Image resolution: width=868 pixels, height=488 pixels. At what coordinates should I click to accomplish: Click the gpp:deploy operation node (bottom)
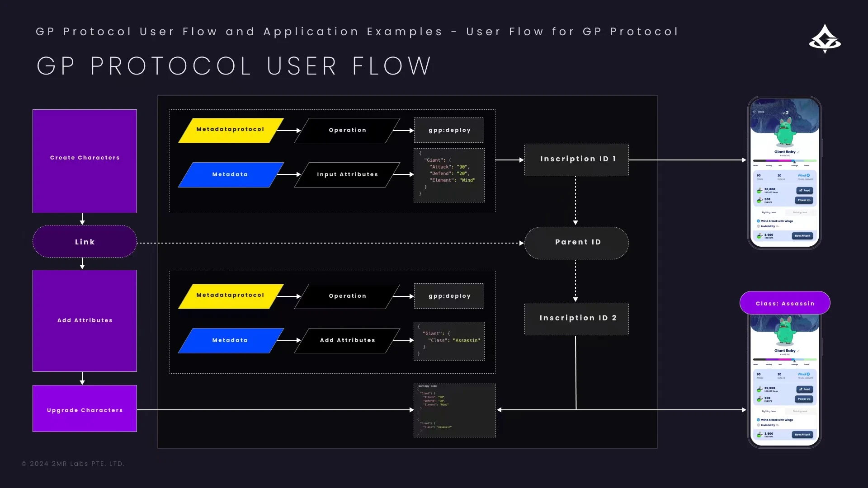pyautogui.click(x=449, y=296)
